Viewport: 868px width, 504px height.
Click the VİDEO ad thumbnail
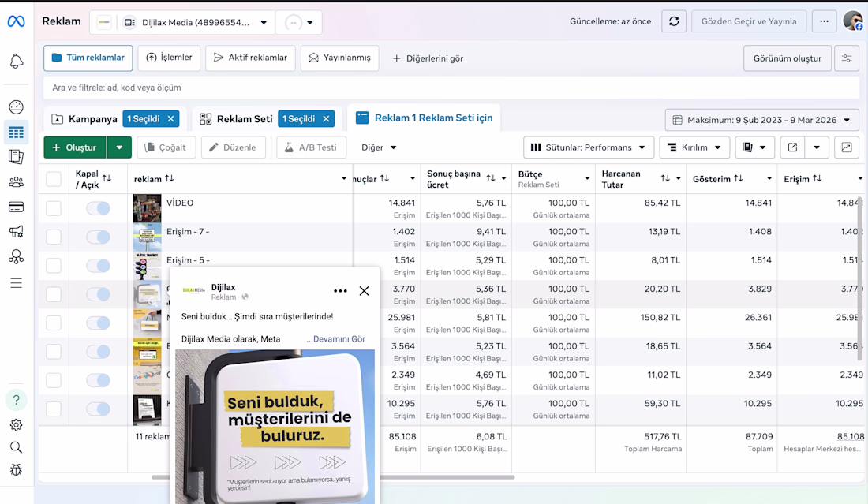click(x=148, y=208)
